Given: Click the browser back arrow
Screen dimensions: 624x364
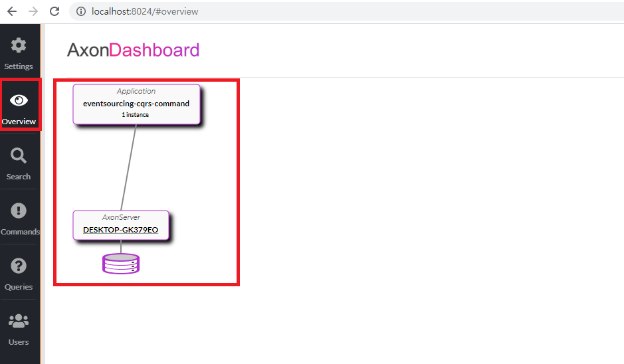Looking at the screenshot, I should (x=12, y=11).
